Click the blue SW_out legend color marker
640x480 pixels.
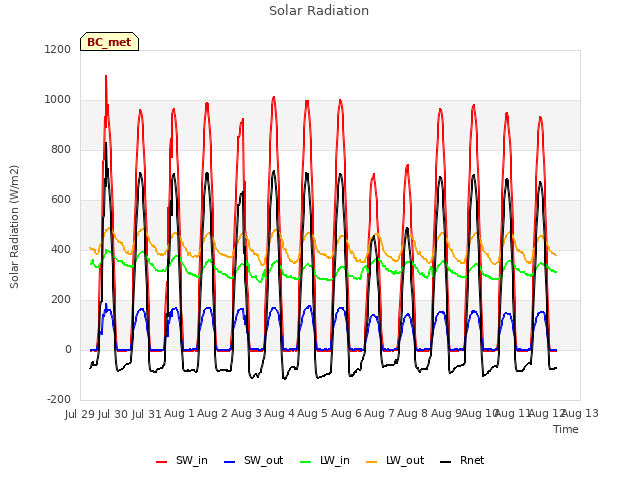pos(230,462)
